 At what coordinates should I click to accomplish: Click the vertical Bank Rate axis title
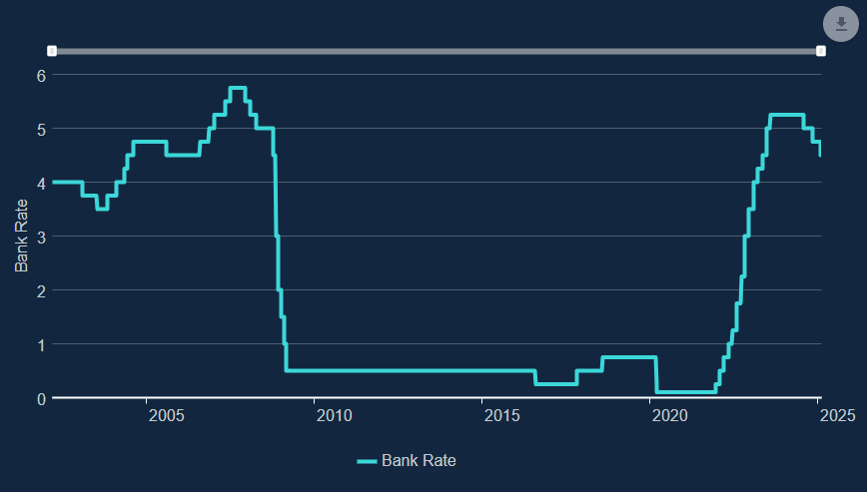21,237
